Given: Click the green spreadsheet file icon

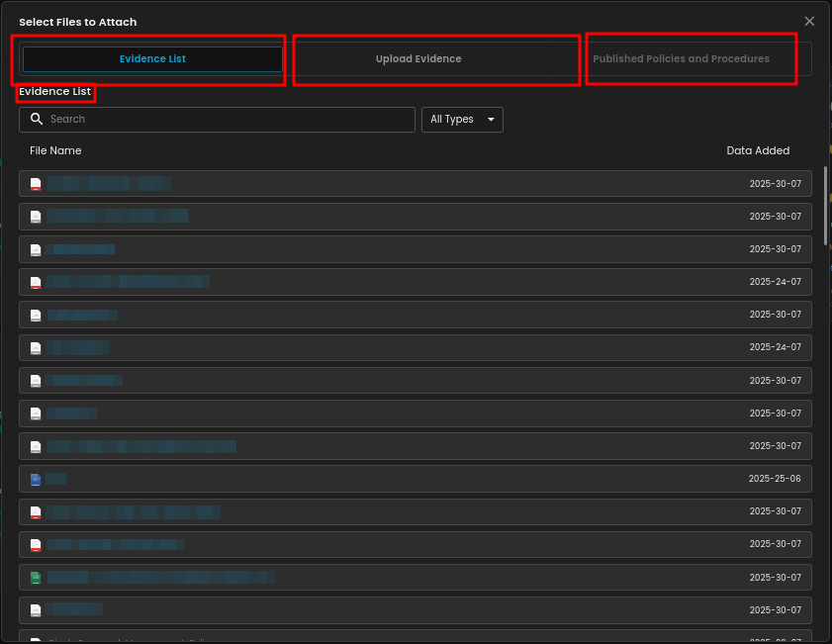Looking at the screenshot, I should [x=36, y=577].
